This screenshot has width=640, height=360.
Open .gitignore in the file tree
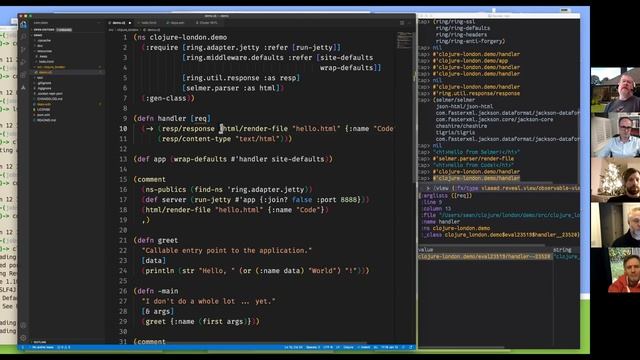click(x=44, y=83)
